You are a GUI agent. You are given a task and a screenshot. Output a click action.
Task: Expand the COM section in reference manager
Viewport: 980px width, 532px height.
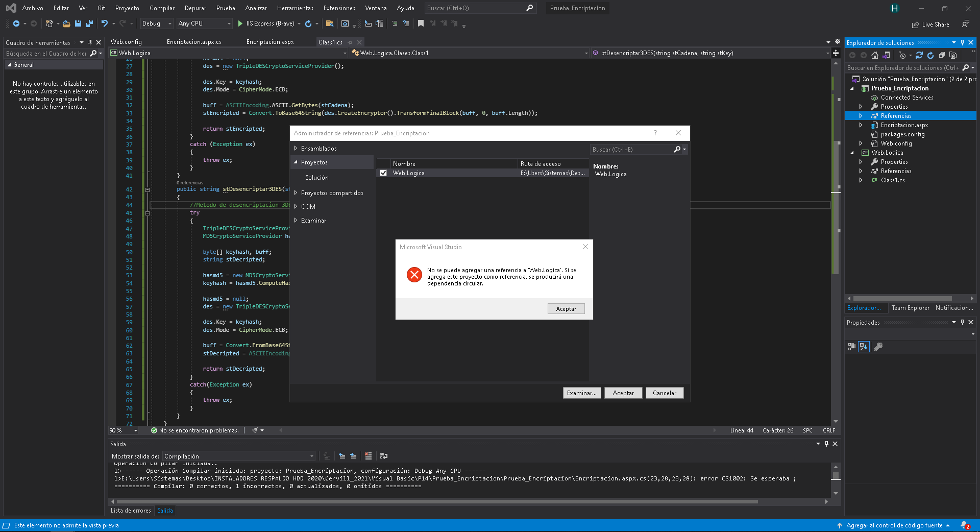(x=296, y=207)
